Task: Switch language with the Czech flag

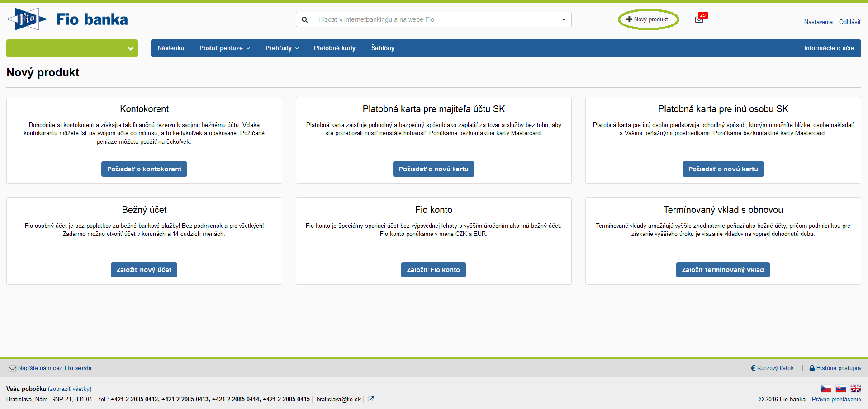Action: 826,388
